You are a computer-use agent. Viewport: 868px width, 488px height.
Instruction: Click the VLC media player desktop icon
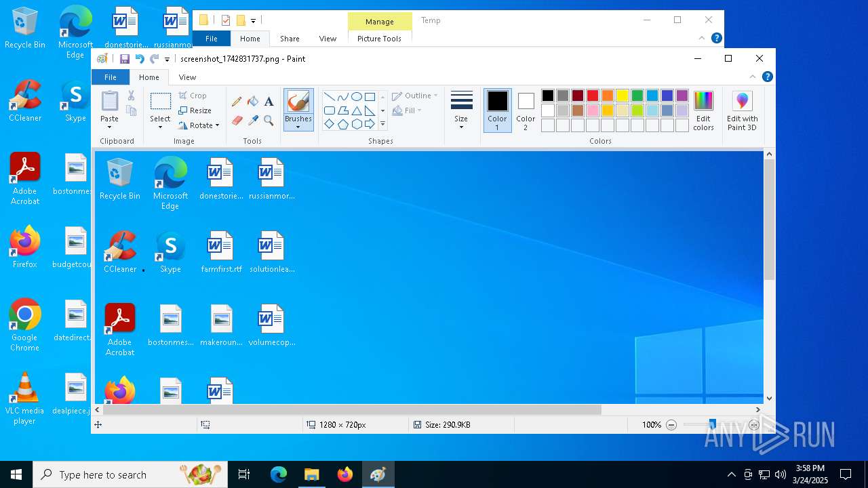tap(25, 399)
